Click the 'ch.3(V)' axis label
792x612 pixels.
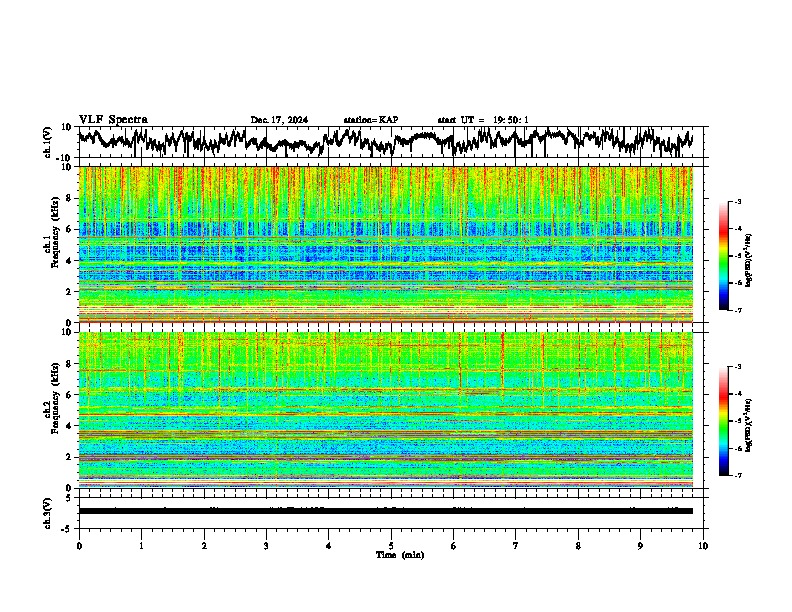pyautogui.click(x=48, y=513)
